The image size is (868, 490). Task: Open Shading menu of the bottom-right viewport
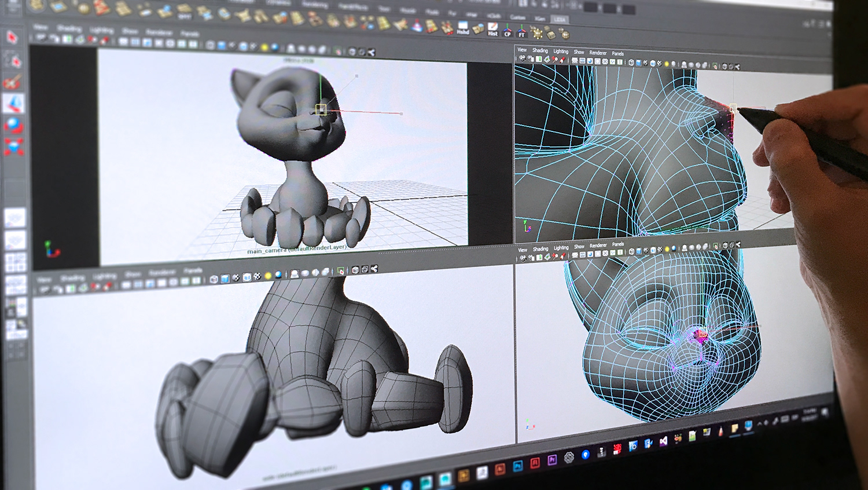point(540,249)
